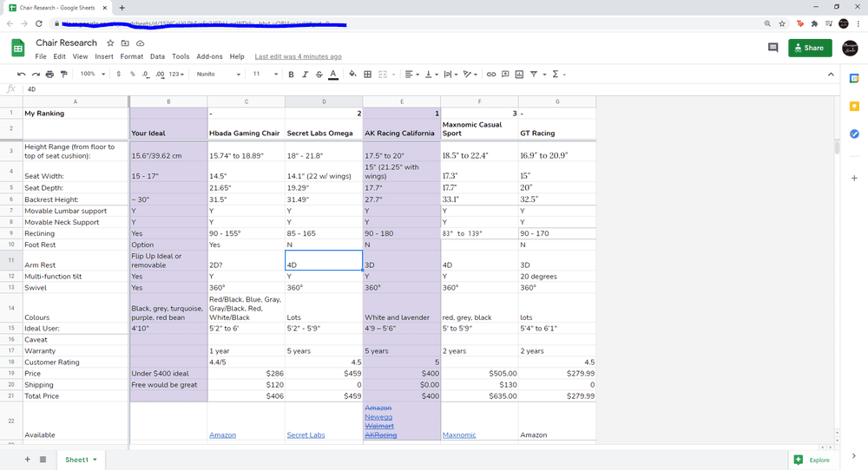Click the Explore button
868x470 pixels.
812,460
